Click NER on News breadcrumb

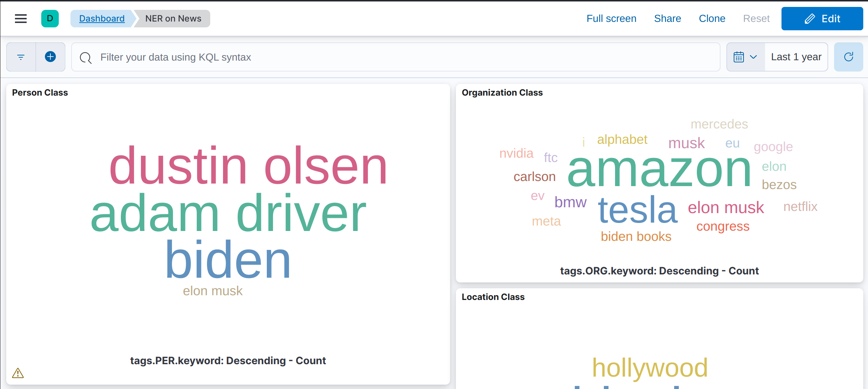pos(173,19)
